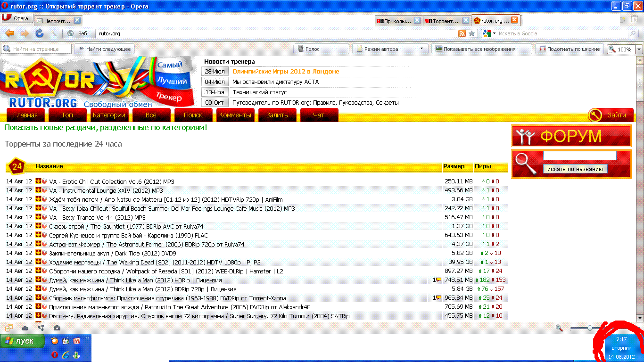Close the Приколы tab
The image size is (644, 362).
click(x=417, y=20)
